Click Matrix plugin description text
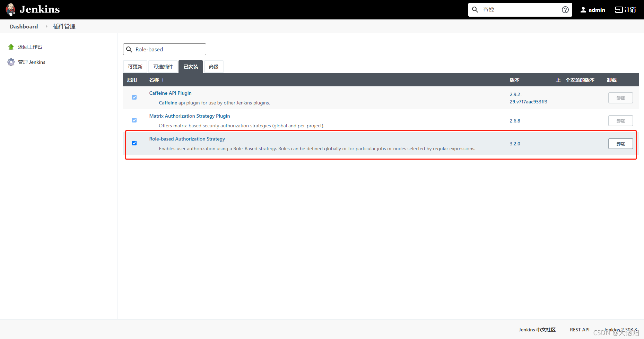Screen dimensions: 644x339 [x=242, y=126]
